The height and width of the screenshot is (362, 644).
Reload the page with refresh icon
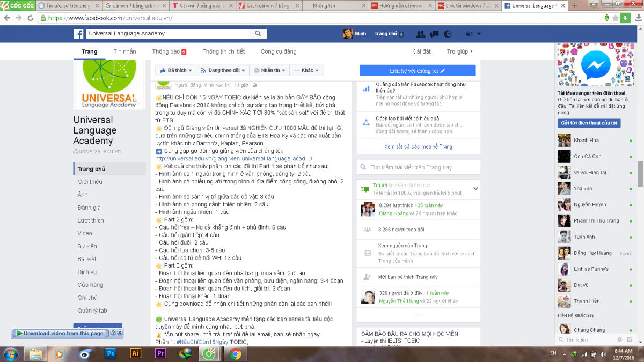[x=31, y=18]
